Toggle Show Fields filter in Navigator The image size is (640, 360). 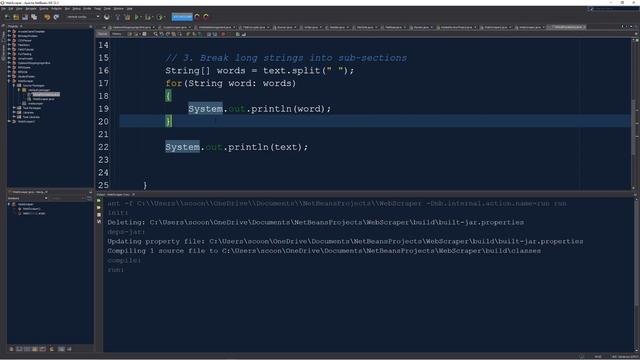click(19, 349)
